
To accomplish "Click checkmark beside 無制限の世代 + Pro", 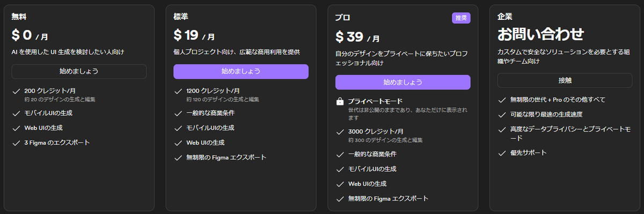I will [x=502, y=100].
